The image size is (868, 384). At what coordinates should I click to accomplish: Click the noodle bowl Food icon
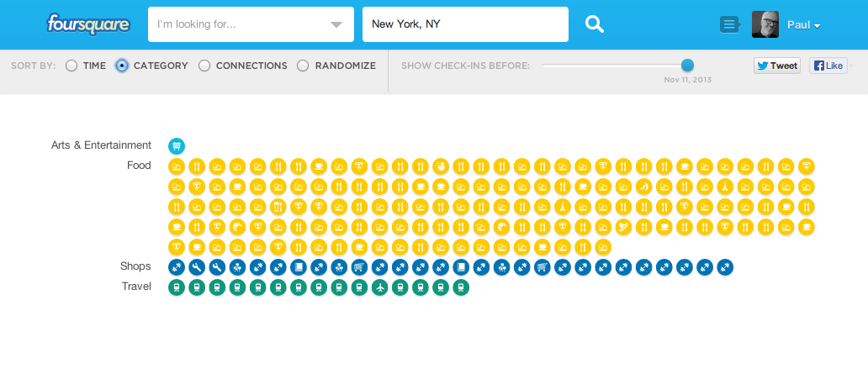441,166
